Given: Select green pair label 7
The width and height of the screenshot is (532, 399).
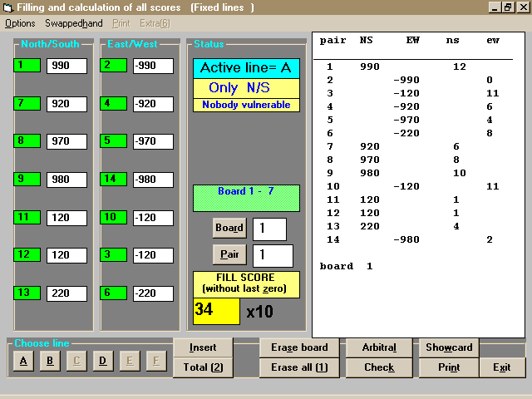Looking at the screenshot, I should click(x=27, y=103).
